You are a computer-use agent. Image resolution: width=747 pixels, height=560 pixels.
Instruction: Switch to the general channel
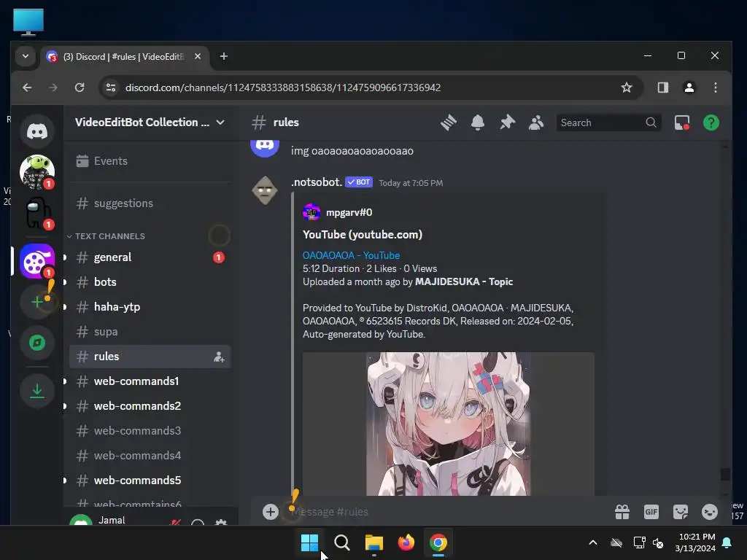pyautogui.click(x=150, y=257)
